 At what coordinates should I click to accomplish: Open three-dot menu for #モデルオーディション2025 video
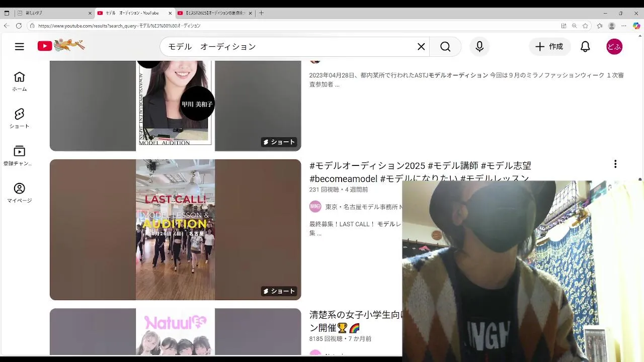click(x=615, y=164)
